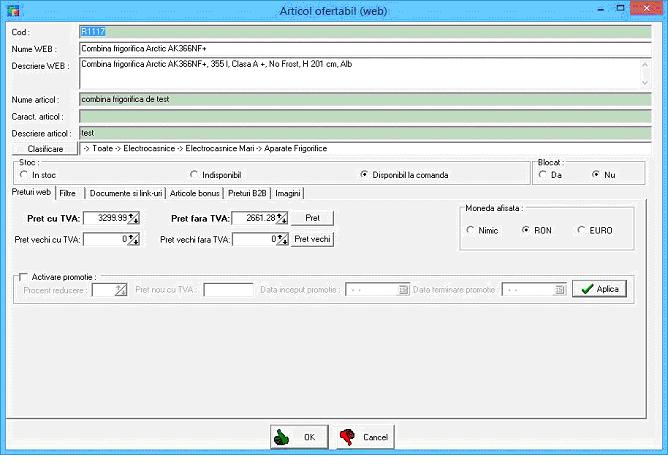Select the Indisponibil stock option
This screenshot has width=668, height=473.
[x=195, y=174]
